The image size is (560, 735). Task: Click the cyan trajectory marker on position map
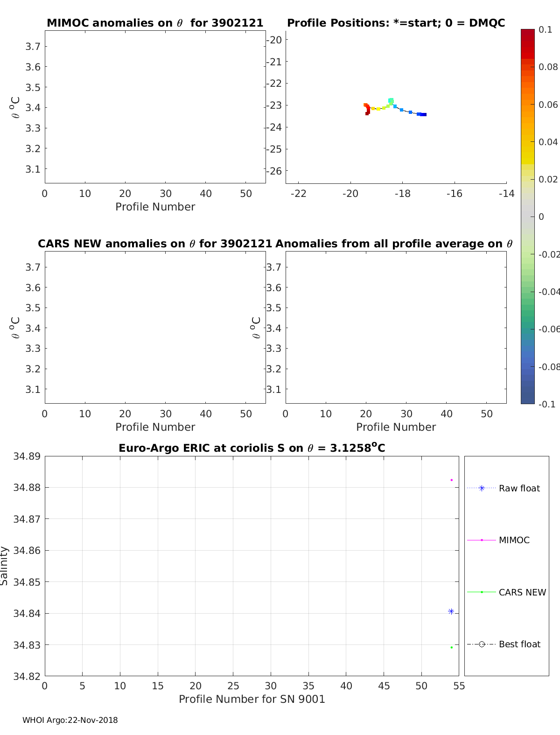(x=391, y=100)
